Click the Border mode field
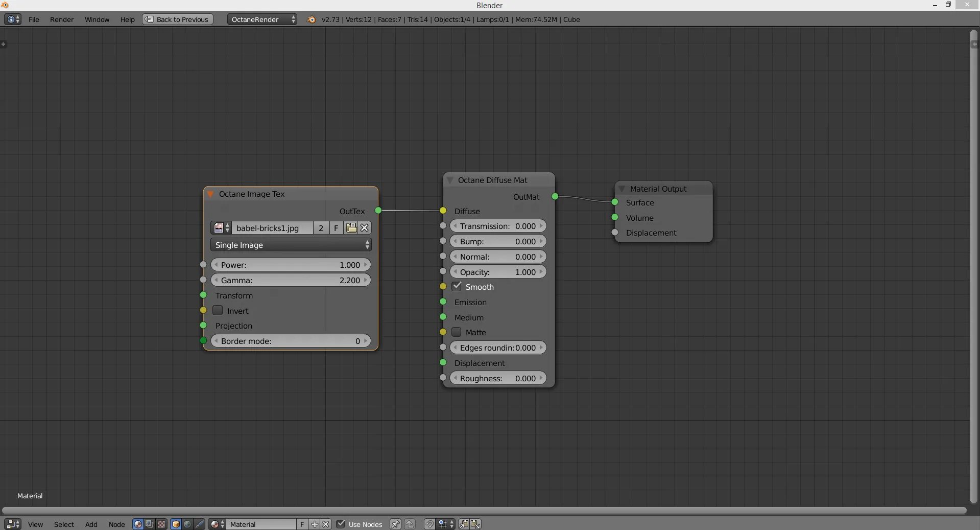Viewport: 980px width, 530px height. (291, 341)
